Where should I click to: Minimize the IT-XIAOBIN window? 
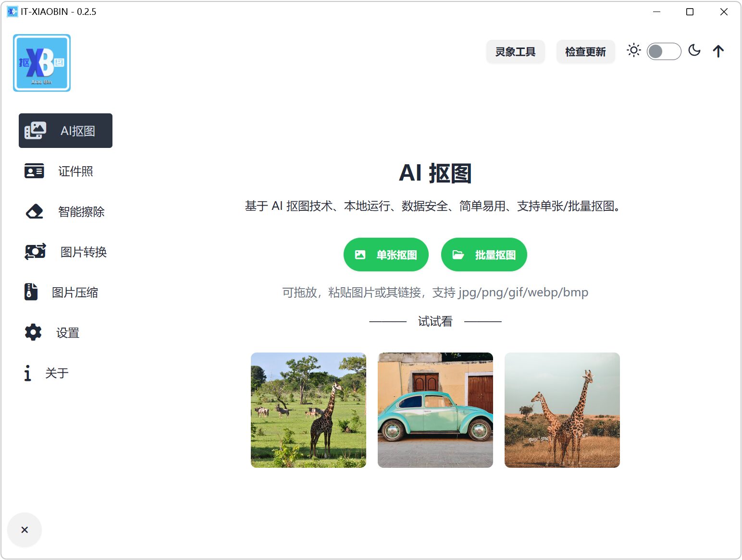(657, 12)
